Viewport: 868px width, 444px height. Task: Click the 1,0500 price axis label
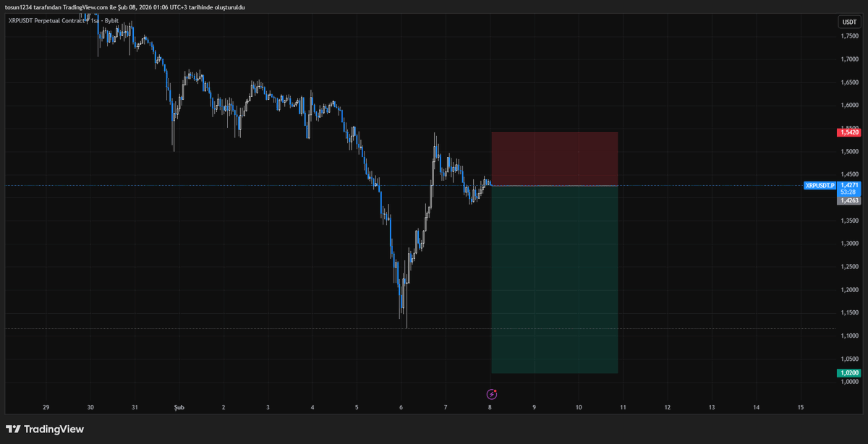(x=849, y=359)
